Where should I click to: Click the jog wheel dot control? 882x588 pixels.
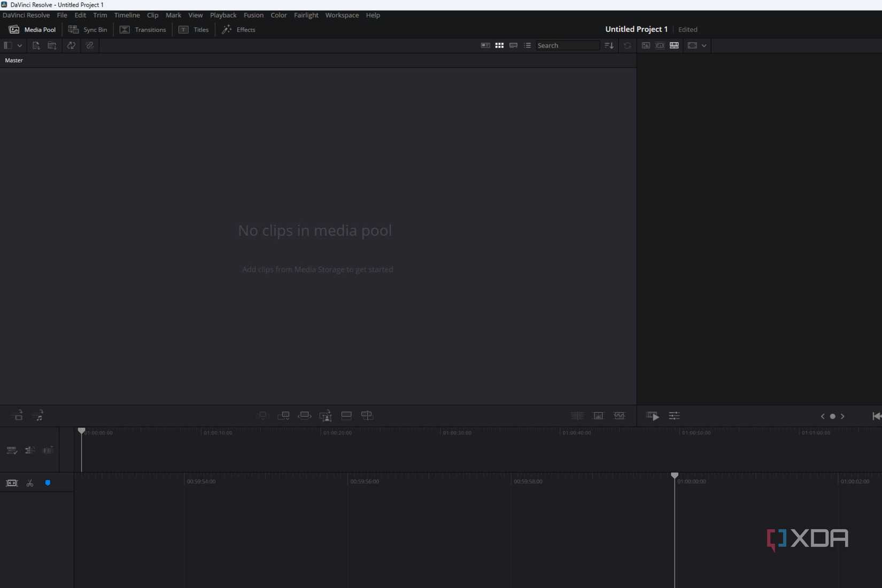pos(832,416)
